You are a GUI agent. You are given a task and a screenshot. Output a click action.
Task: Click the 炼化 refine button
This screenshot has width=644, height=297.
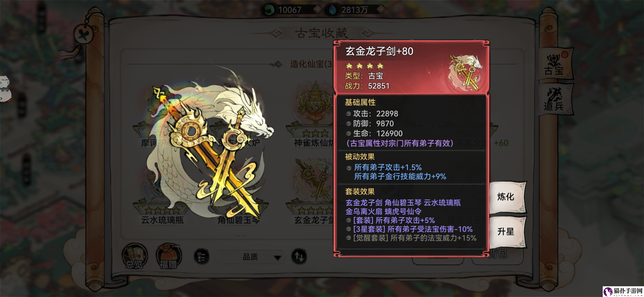click(x=506, y=197)
